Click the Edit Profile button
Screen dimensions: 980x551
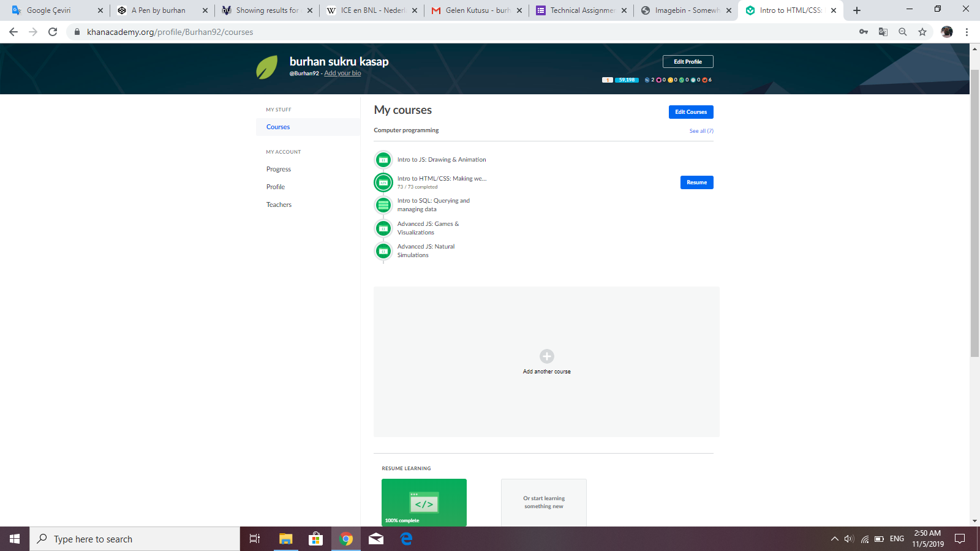[x=688, y=62]
